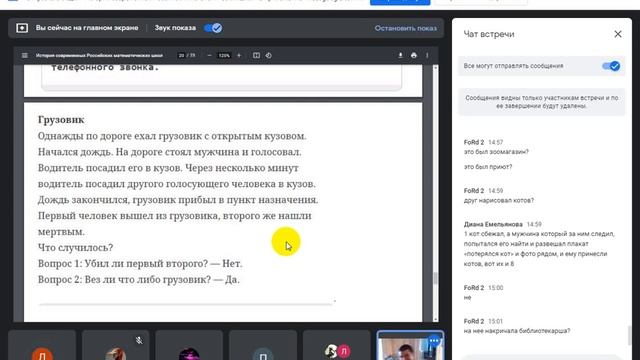The height and width of the screenshot is (360, 640).
Task: Zoom in with the PDF plus button
Action: [x=239, y=55]
